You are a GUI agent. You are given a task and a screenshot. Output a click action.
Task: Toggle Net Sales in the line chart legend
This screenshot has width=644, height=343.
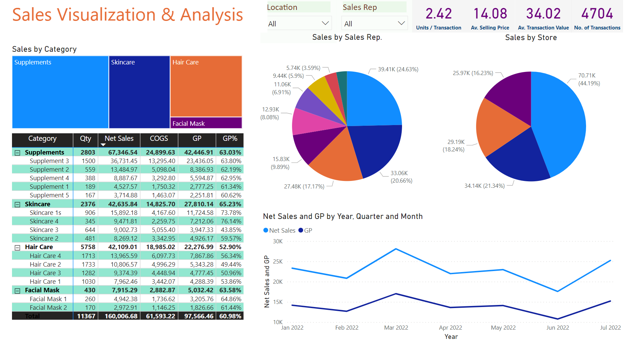(279, 230)
